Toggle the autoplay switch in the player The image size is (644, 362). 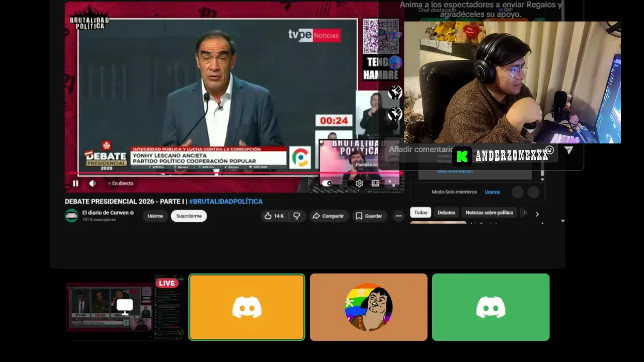[328, 184]
